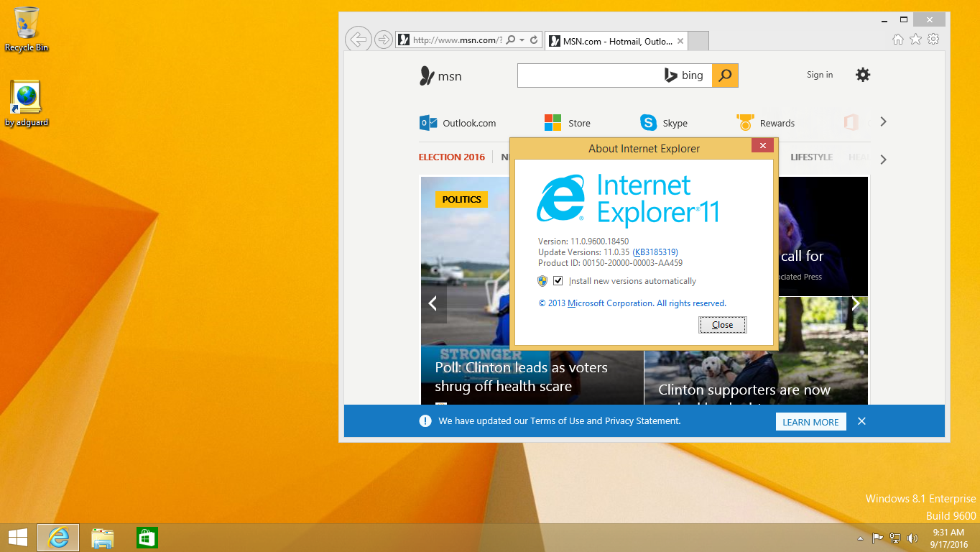
Task: Dismiss the Terms of Use notification bar
Action: coord(861,421)
